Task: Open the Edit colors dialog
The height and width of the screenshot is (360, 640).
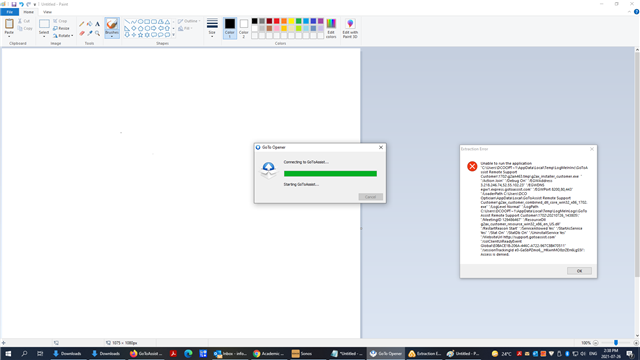Action: (x=331, y=28)
